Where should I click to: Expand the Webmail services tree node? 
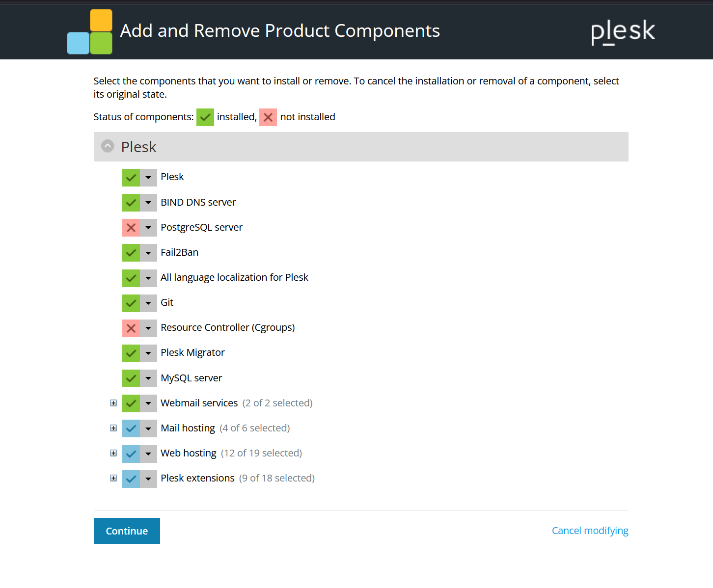click(x=113, y=403)
